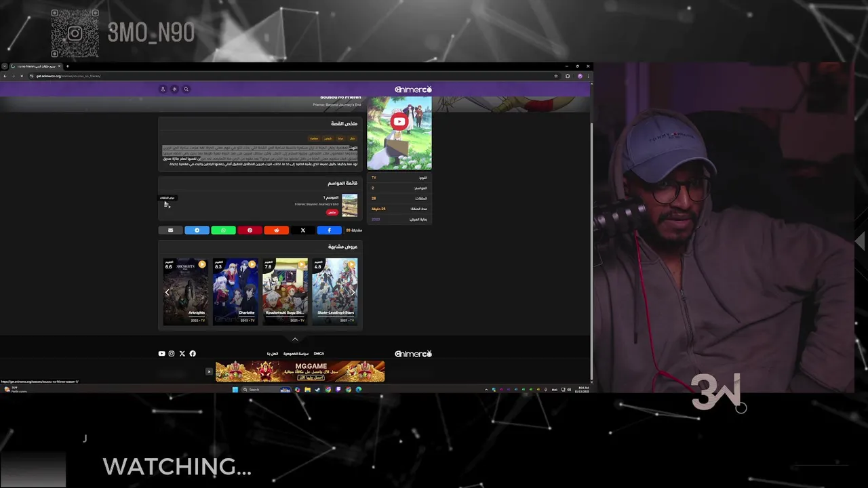This screenshot has width=868, height=488.
Task: Open the footer Instagram icon
Action: 172,354
